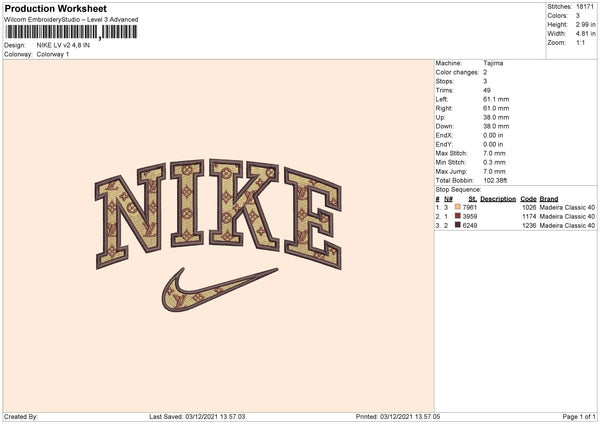Click 'Wilcom EmbroideryStudio – Level 3 Advanced' text
600x424 pixels.
coord(71,20)
